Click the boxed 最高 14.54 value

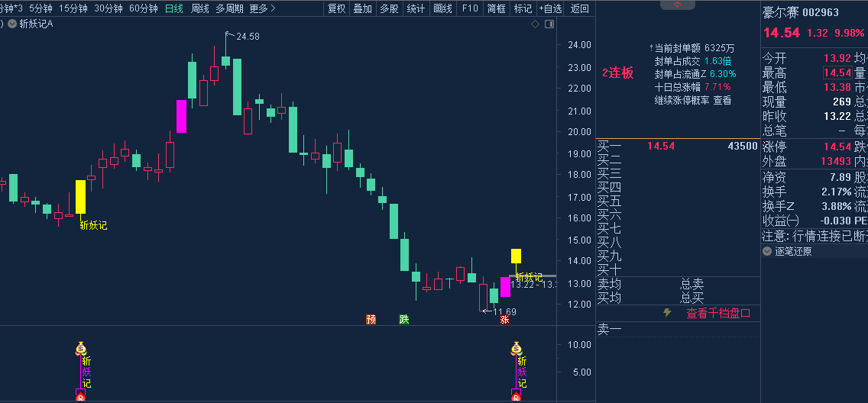837,73
